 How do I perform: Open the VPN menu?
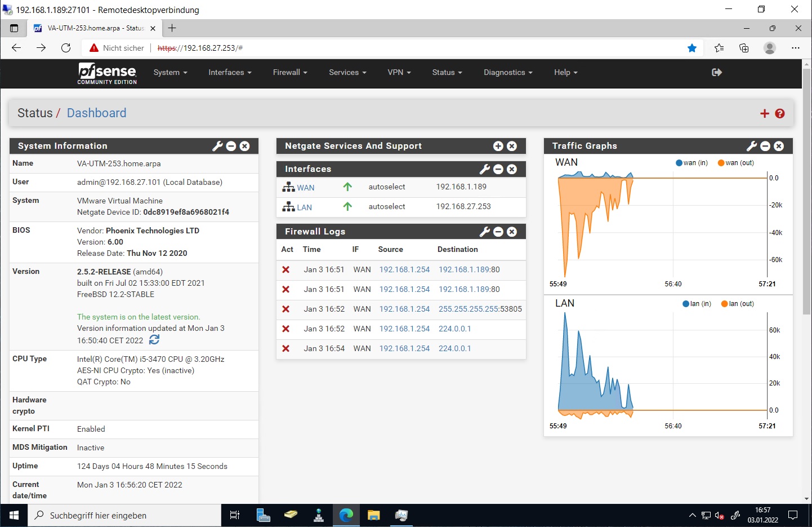(399, 72)
